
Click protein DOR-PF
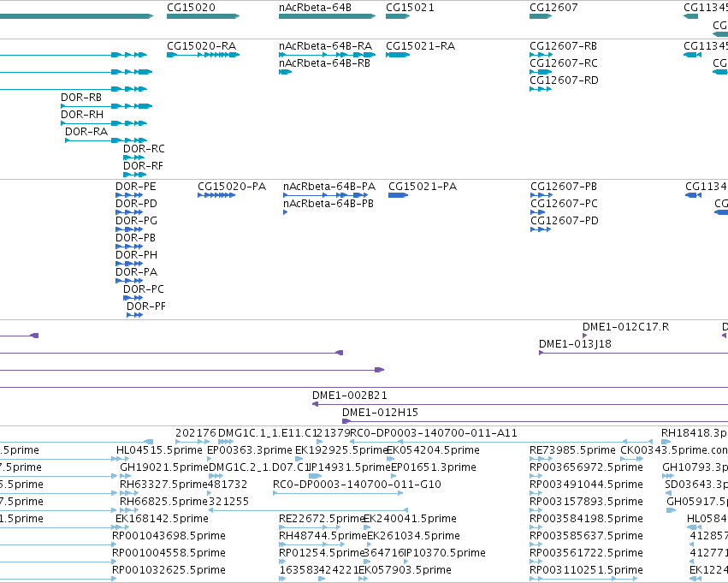145,306
